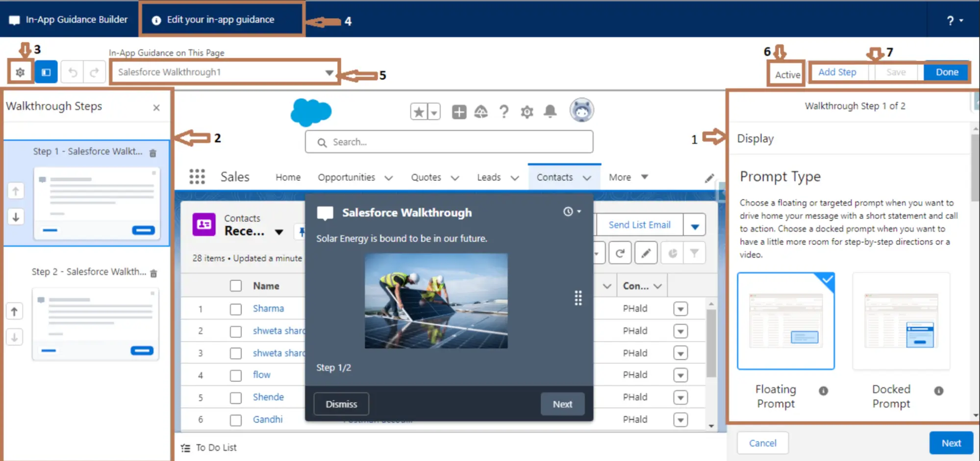Click inside the Search field
Screen dimensions: 980x461
click(x=449, y=142)
